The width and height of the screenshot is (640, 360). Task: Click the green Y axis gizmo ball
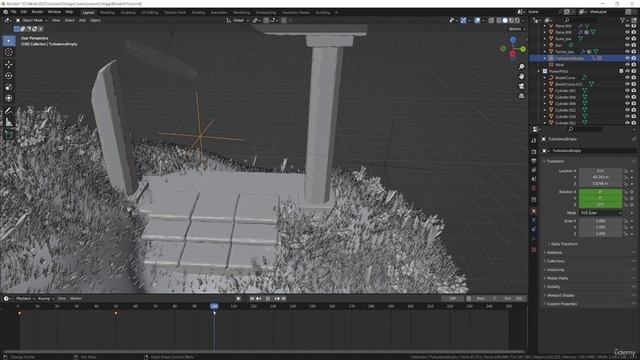point(522,49)
